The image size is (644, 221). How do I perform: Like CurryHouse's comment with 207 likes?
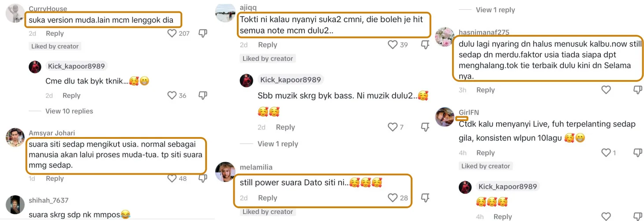point(172,33)
